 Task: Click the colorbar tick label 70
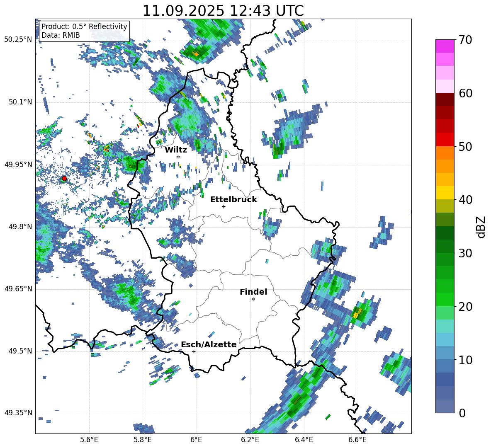465,40
